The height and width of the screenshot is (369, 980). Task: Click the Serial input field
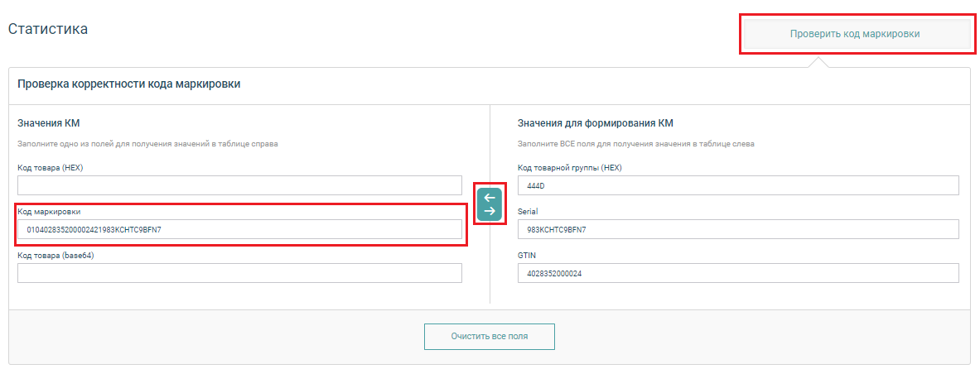(x=738, y=229)
